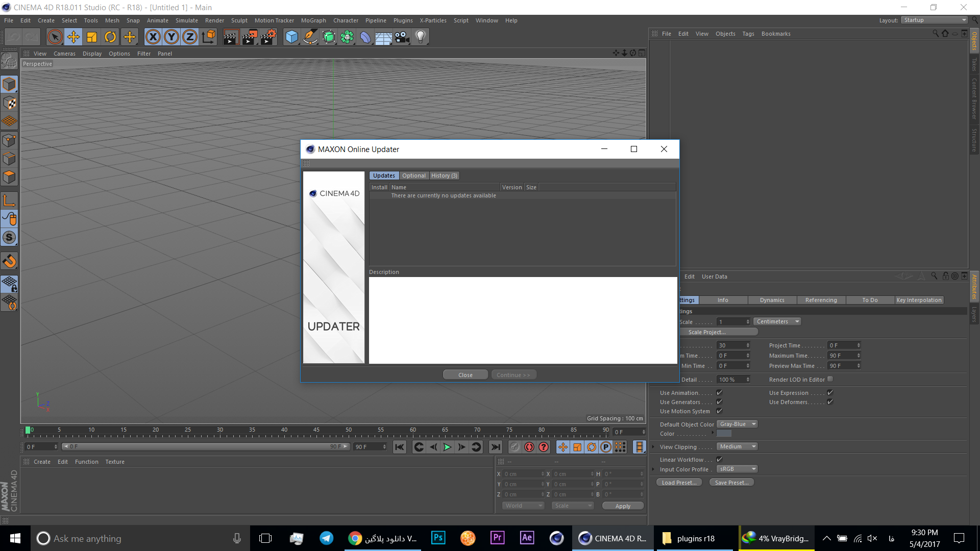Open the Scale mode dropdown in coordinates
The height and width of the screenshot is (551, 980).
pyautogui.click(x=573, y=506)
